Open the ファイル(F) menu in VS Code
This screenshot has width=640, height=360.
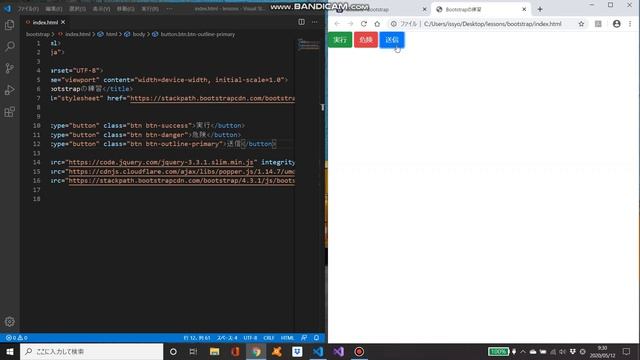28,9
